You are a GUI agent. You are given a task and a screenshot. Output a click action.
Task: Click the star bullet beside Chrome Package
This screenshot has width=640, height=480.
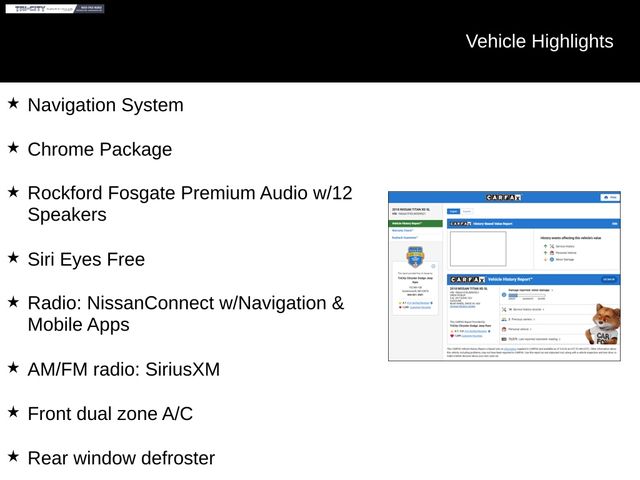pyautogui.click(x=13, y=147)
